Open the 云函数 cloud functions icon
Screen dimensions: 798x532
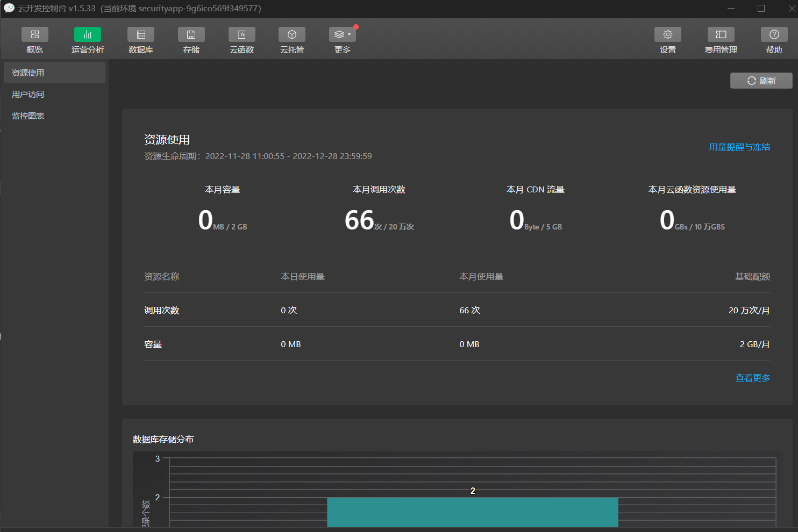click(242, 34)
